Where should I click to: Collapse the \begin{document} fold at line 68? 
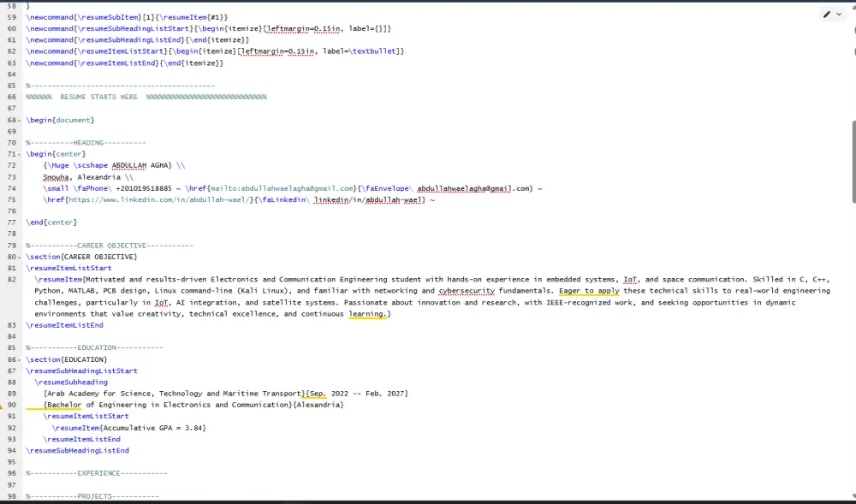(20, 120)
